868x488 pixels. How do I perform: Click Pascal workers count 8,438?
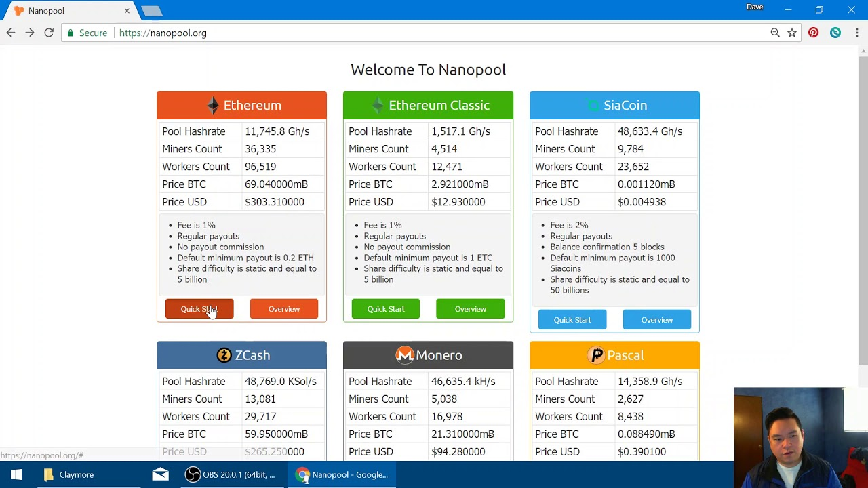point(631,417)
